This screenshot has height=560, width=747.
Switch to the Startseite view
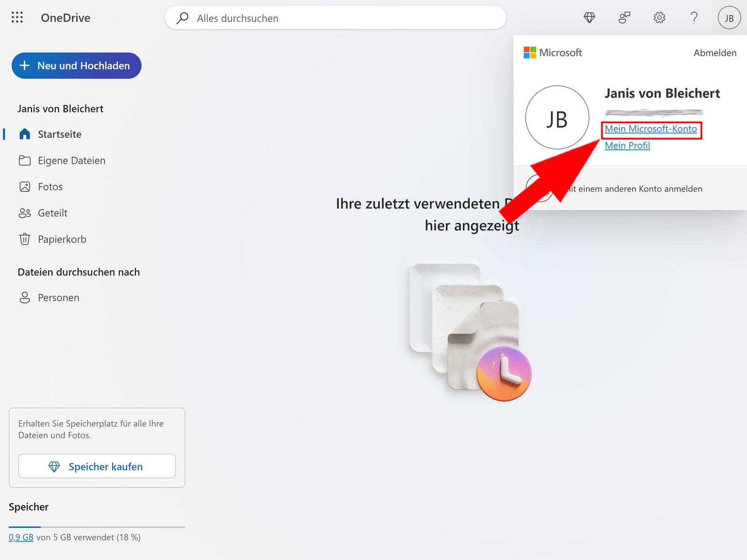(x=59, y=134)
